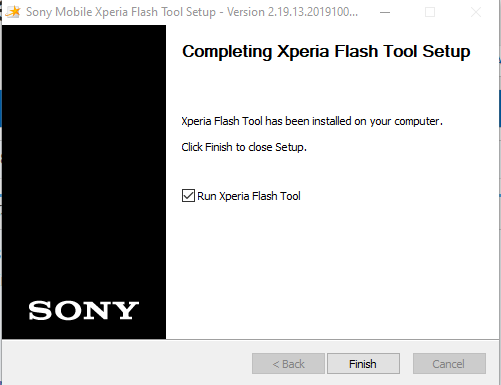Click the 'Run Xperia Flash Tool' label text
The height and width of the screenshot is (385, 501).
(249, 196)
